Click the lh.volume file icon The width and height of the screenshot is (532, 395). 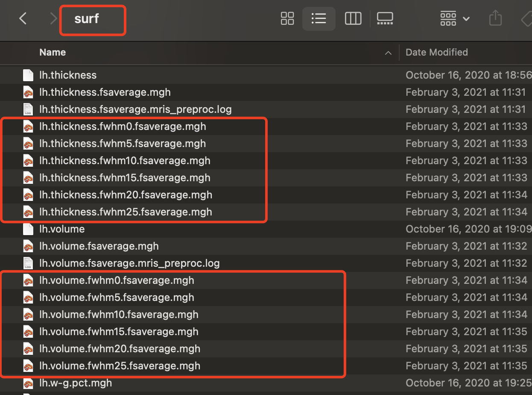pos(28,229)
